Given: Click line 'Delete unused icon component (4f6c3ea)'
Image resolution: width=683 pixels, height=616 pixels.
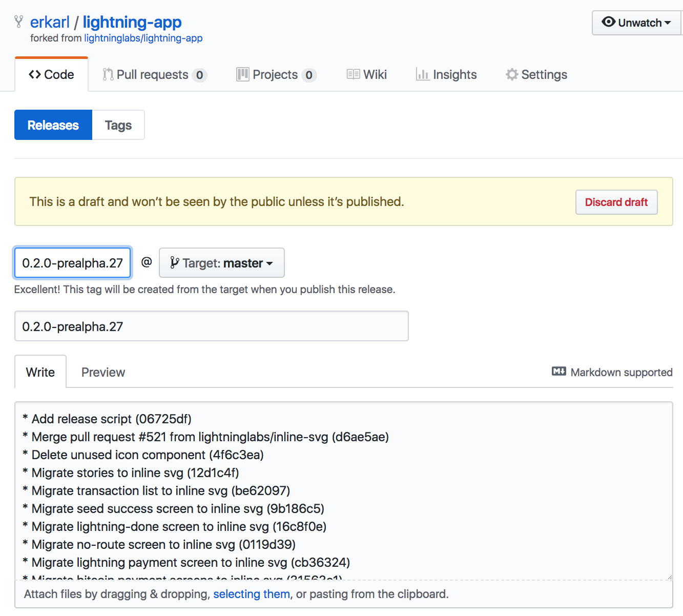Looking at the screenshot, I should pos(143,455).
